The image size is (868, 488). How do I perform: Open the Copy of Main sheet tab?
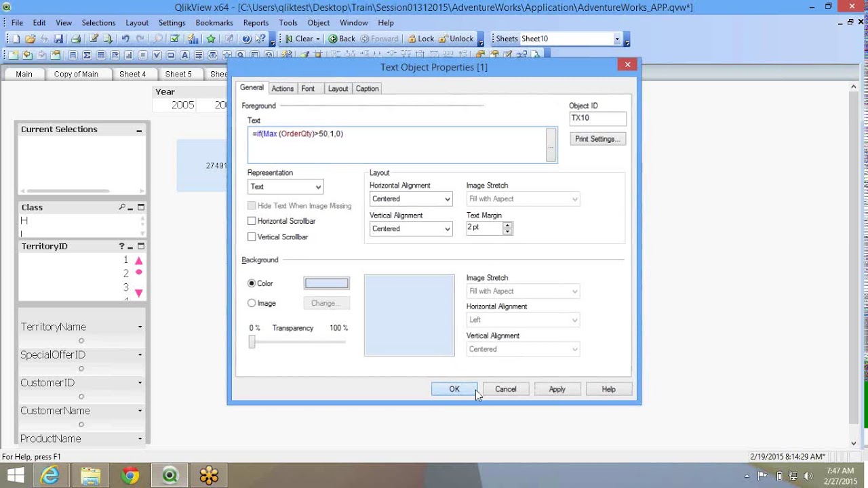coord(76,75)
